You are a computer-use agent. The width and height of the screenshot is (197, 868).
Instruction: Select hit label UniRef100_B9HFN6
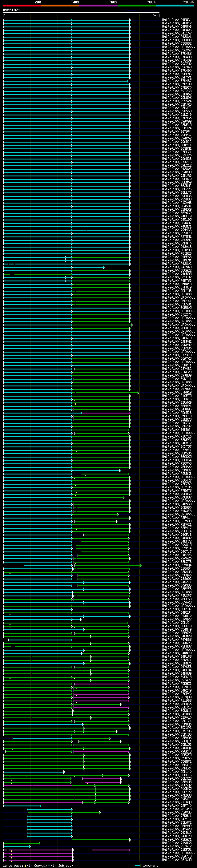coord(177,74)
